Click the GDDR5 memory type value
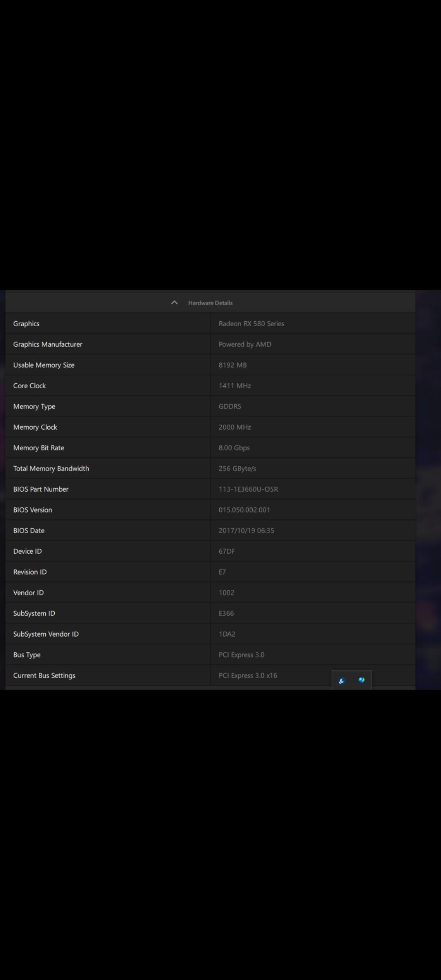Image resolution: width=441 pixels, height=980 pixels. [230, 406]
